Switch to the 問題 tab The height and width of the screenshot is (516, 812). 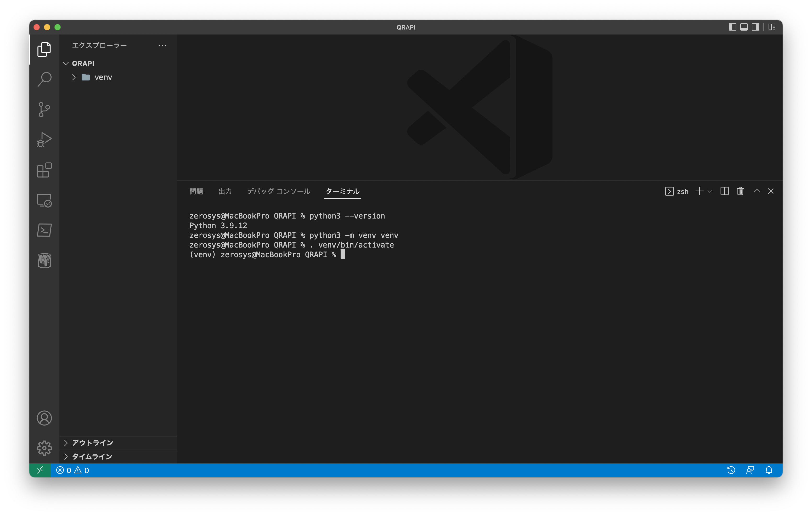[x=196, y=191]
